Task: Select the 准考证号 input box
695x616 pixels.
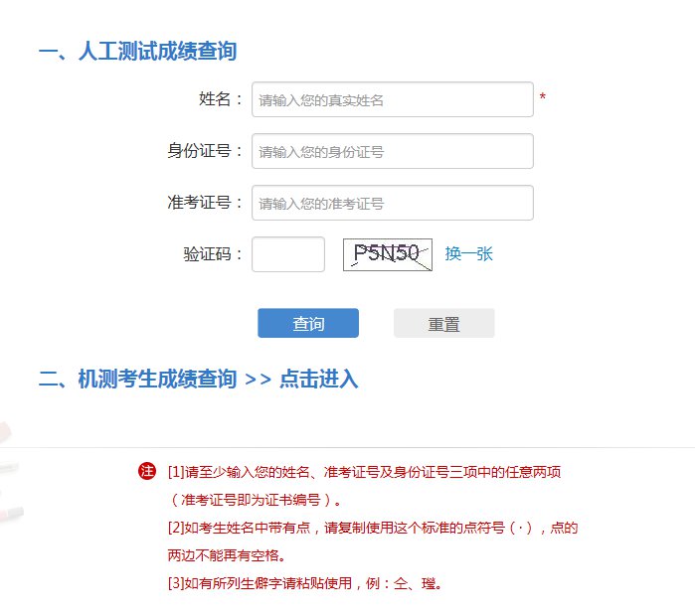Action: point(392,203)
